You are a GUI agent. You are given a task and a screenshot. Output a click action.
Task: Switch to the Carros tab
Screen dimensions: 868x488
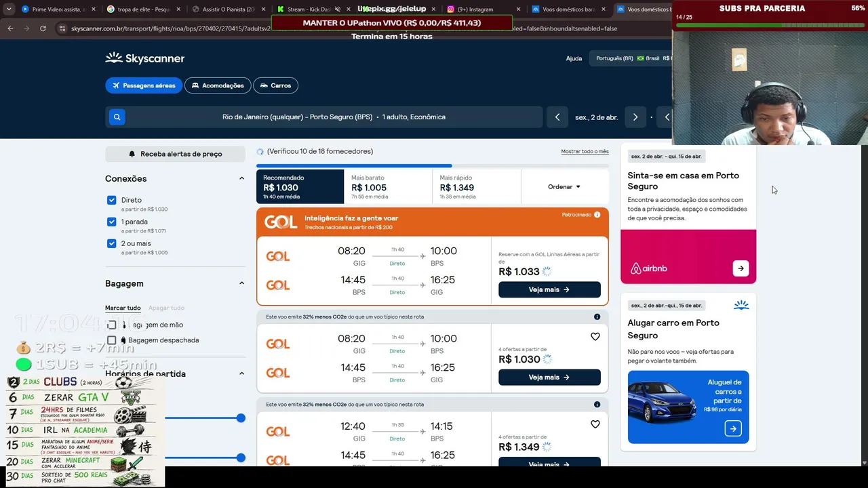[275, 85]
